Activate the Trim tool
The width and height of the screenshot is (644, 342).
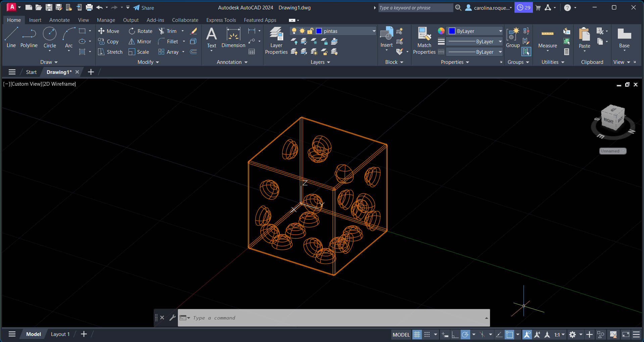tap(167, 31)
